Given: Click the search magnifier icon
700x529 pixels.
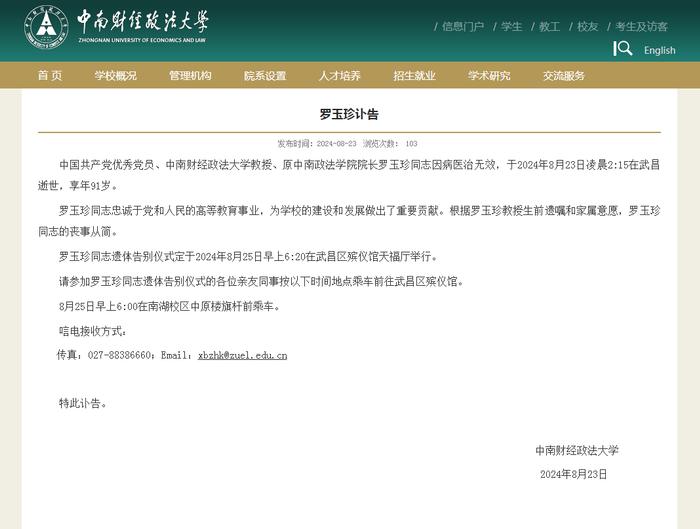Looking at the screenshot, I should point(623,48).
